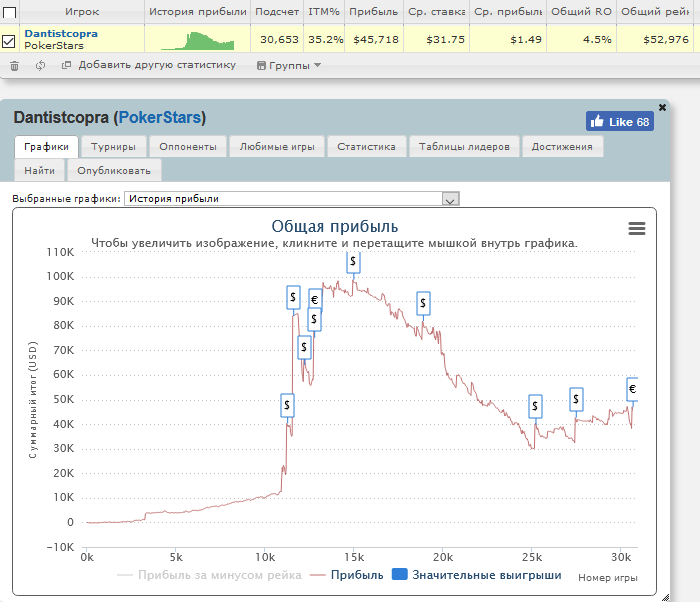Click the Добавить другую статистику link

[x=157, y=65]
